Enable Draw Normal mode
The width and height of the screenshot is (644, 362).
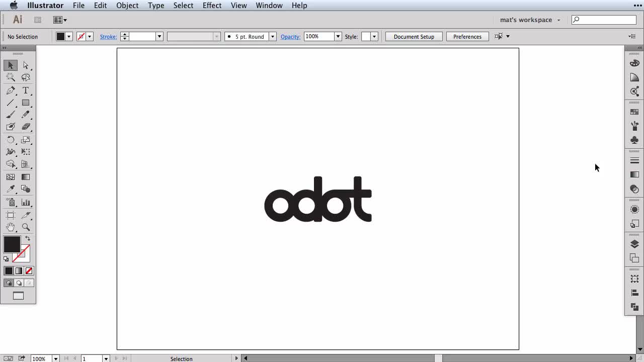(9, 283)
